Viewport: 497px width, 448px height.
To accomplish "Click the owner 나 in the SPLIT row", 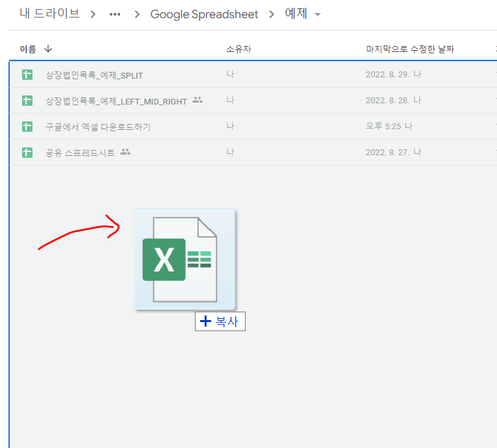I will 231,75.
